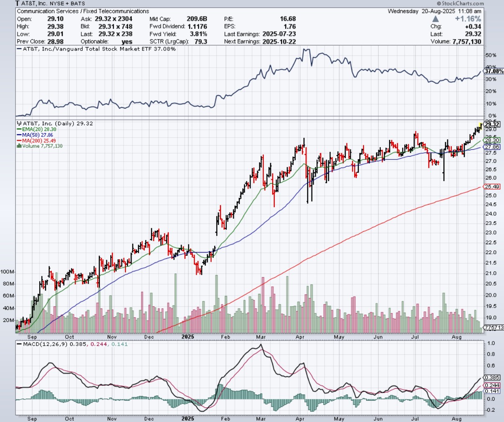Click the bold T ticker symbol

[18, 4]
